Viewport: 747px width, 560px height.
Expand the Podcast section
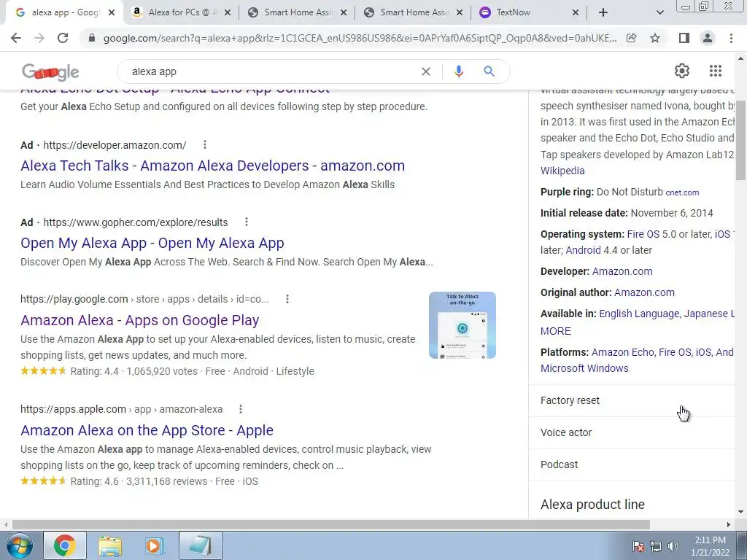[x=632, y=464]
